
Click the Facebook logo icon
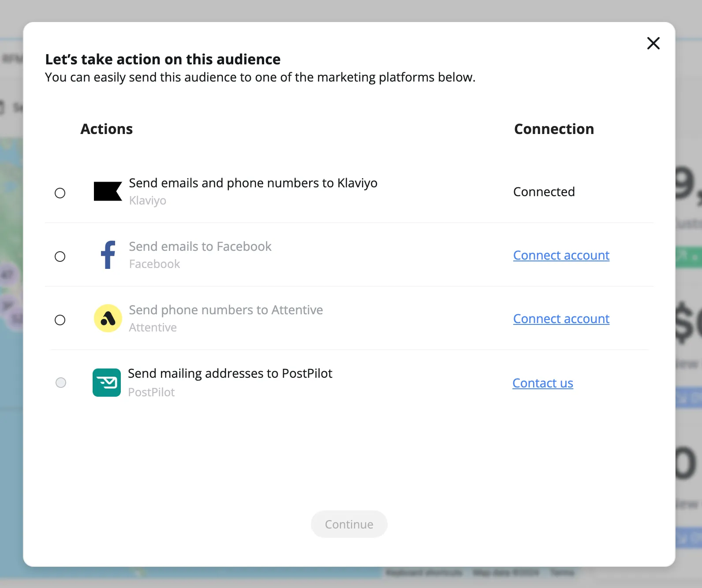click(108, 255)
